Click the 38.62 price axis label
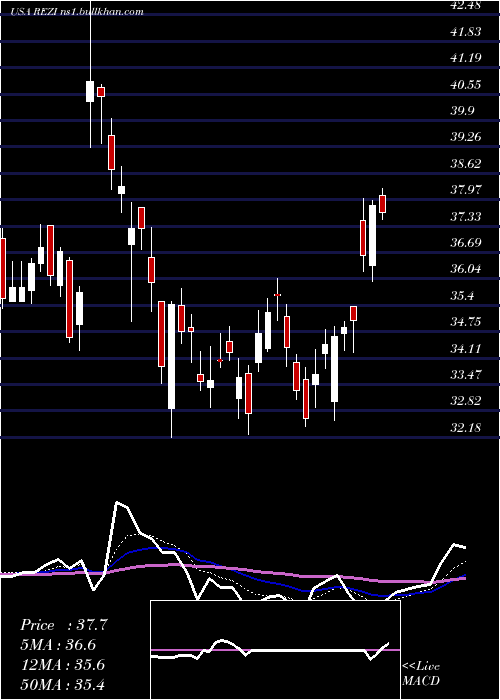 pyautogui.click(x=466, y=164)
